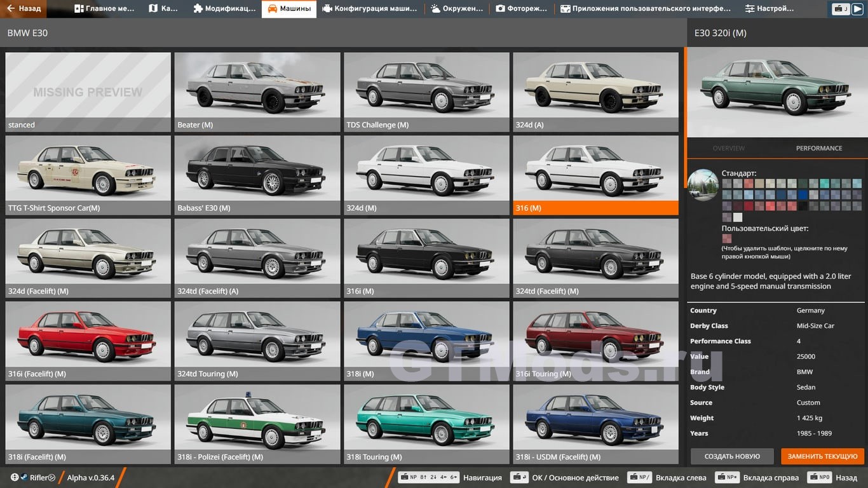Select the 316i Touring (M) configuration
The image size is (868, 488).
tap(595, 341)
